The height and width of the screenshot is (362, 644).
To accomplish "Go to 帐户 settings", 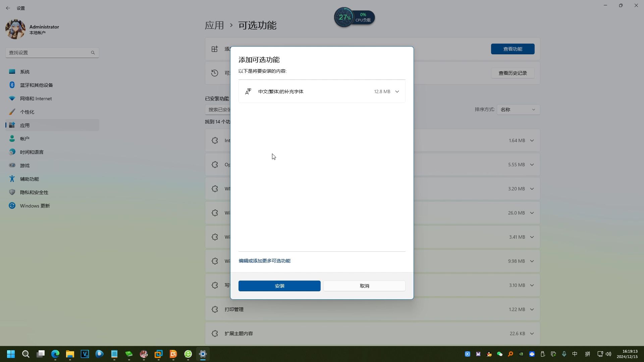I will pyautogui.click(x=24, y=138).
